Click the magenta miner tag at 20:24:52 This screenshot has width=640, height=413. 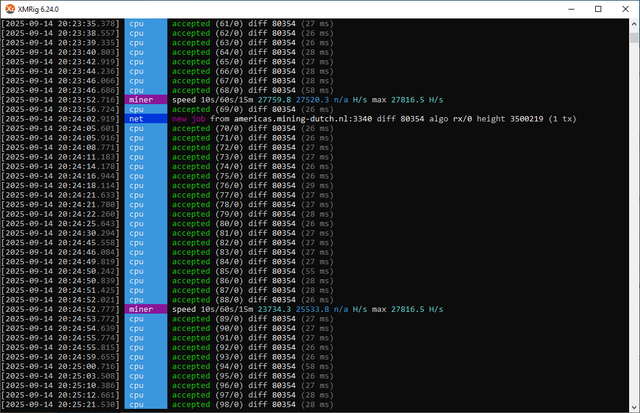click(x=146, y=309)
